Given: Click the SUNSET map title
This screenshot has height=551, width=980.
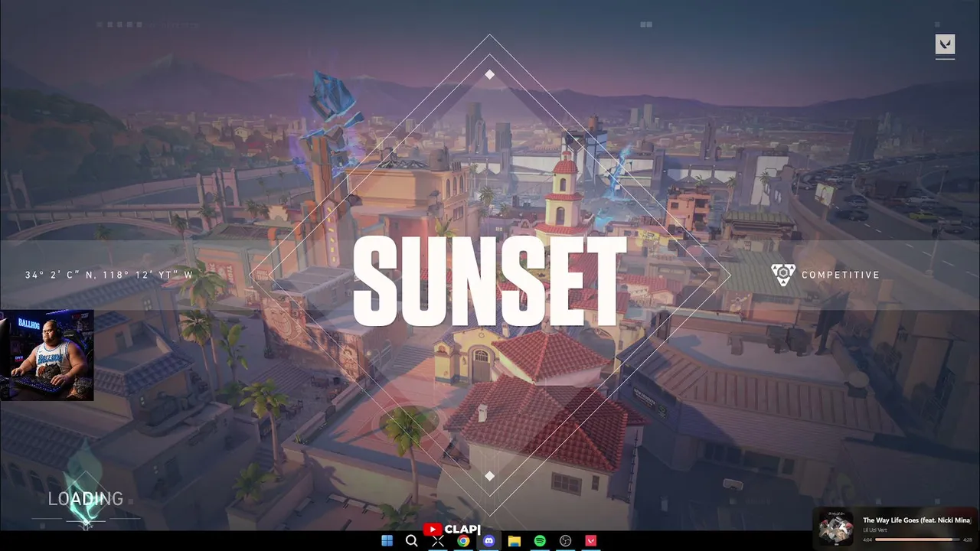Looking at the screenshot, I should [x=490, y=282].
